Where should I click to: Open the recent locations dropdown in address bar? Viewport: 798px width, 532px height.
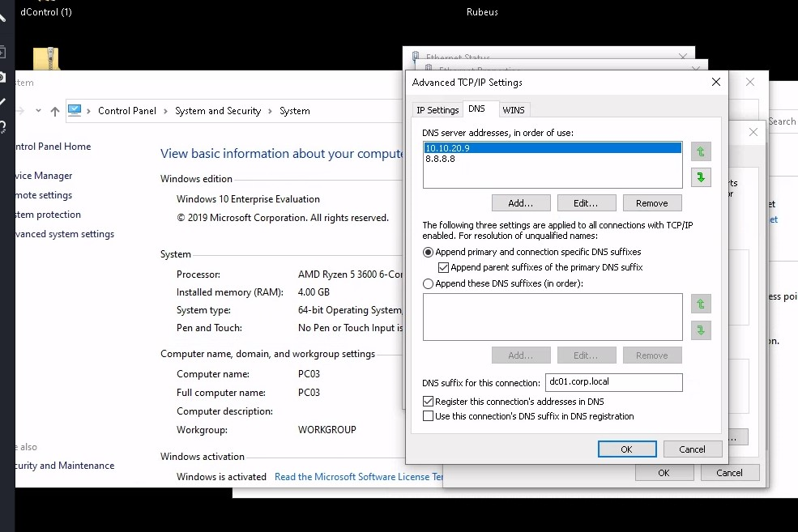[37, 111]
